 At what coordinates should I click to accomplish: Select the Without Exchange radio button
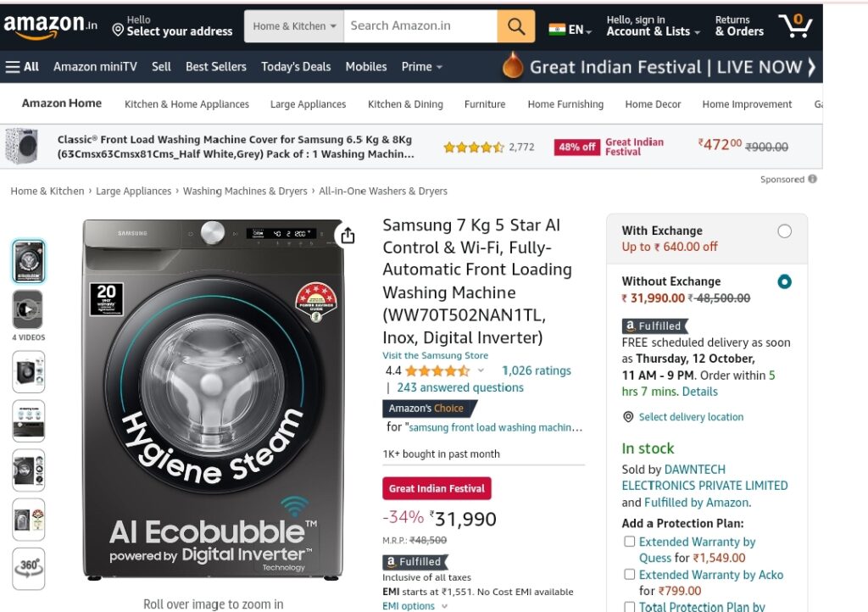pyautogui.click(x=784, y=281)
